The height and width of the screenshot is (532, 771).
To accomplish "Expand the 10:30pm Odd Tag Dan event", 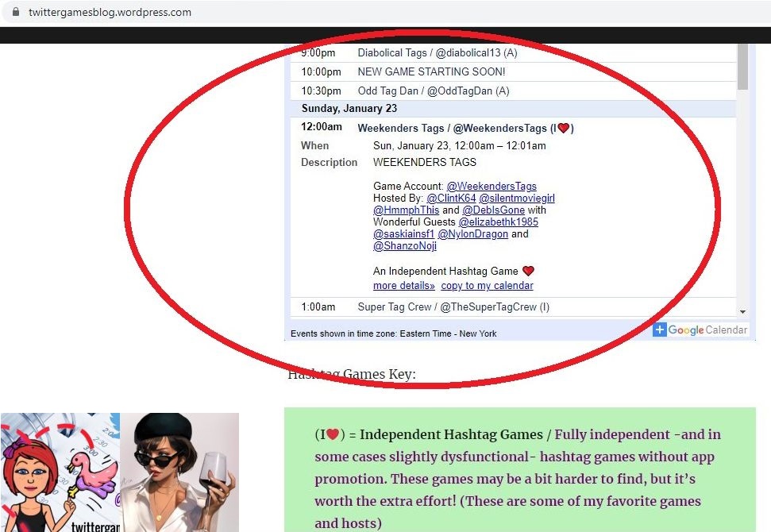I will [x=434, y=91].
